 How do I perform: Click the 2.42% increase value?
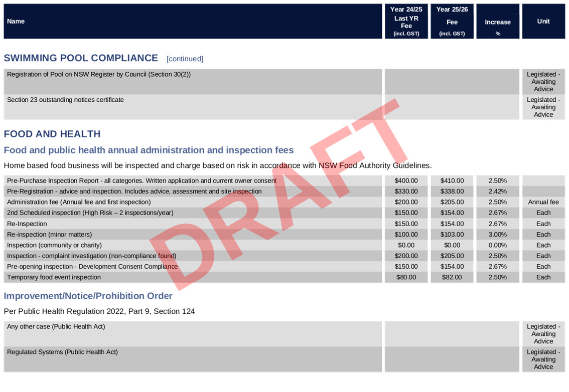pos(498,191)
